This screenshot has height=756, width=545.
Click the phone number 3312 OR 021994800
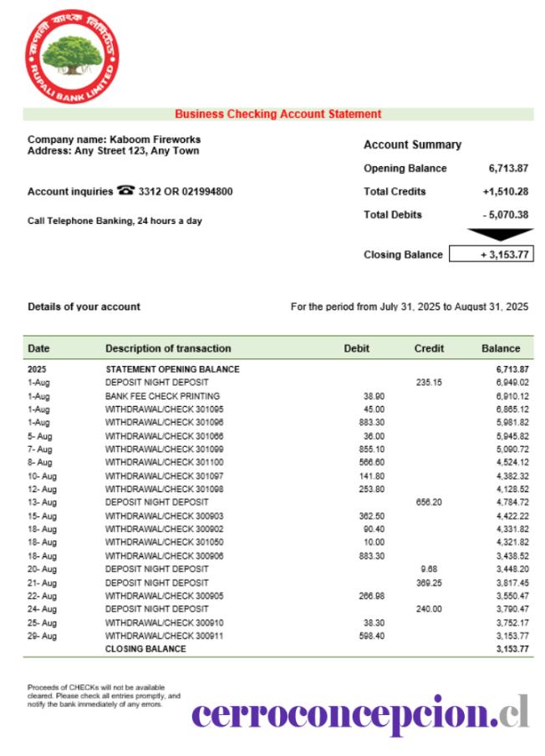tap(186, 191)
